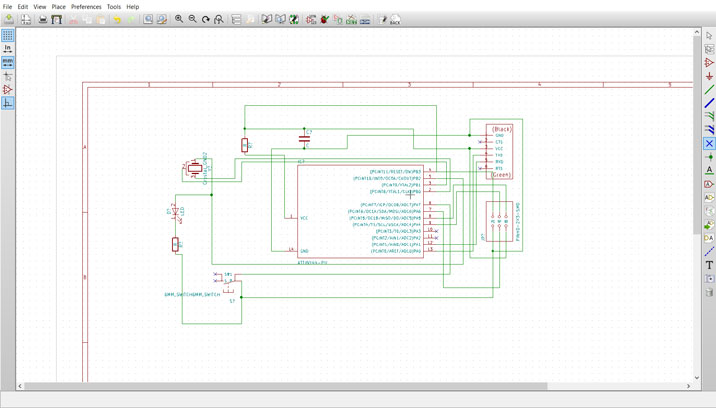Click the horizontal scrollbar thumb

click(285, 386)
